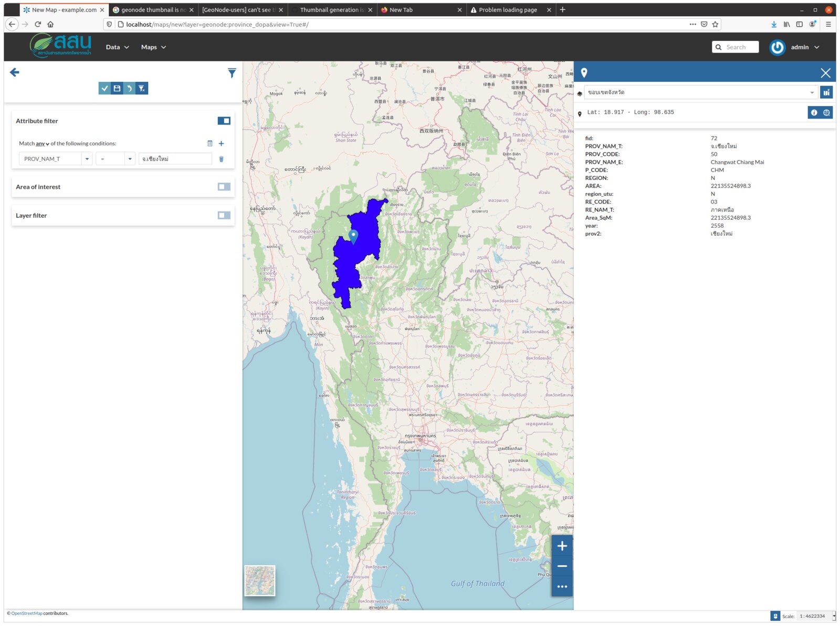Undo filter changes with the curved arrow icon
The width and height of the screenshot is (840, 626).
(x=129, y=88)
